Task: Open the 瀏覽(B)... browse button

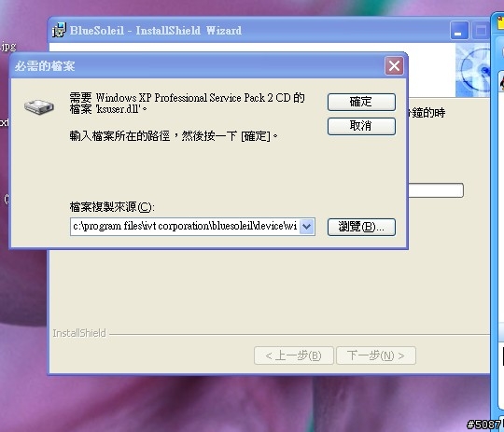Action: [x=361, y=227]
